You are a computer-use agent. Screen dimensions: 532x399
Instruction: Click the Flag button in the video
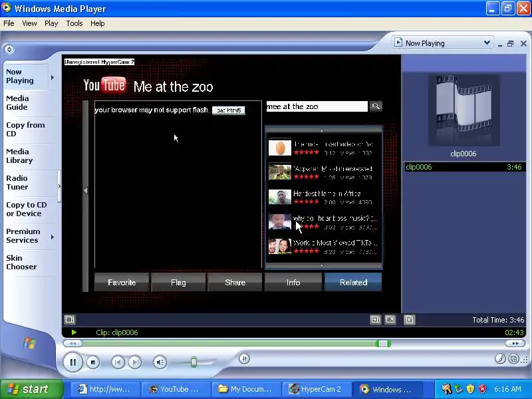pyautogui.click(x=178, y=282)
